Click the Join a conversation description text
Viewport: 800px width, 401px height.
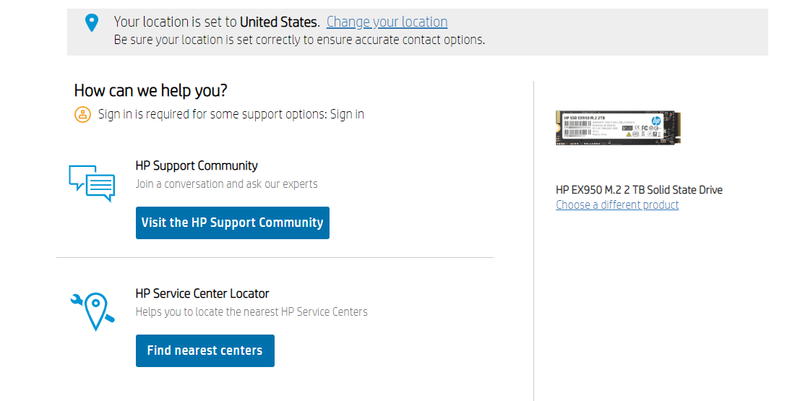click(226, 184)
